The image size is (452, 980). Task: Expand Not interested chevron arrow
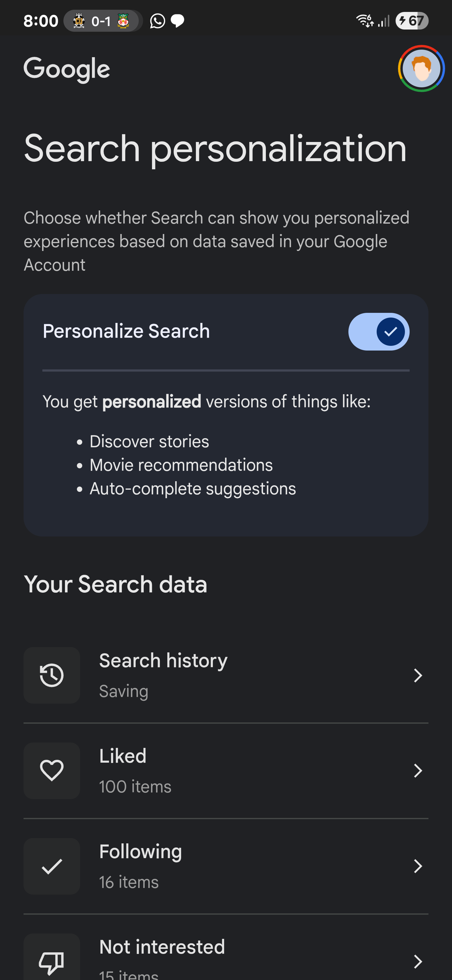(418, 961)
